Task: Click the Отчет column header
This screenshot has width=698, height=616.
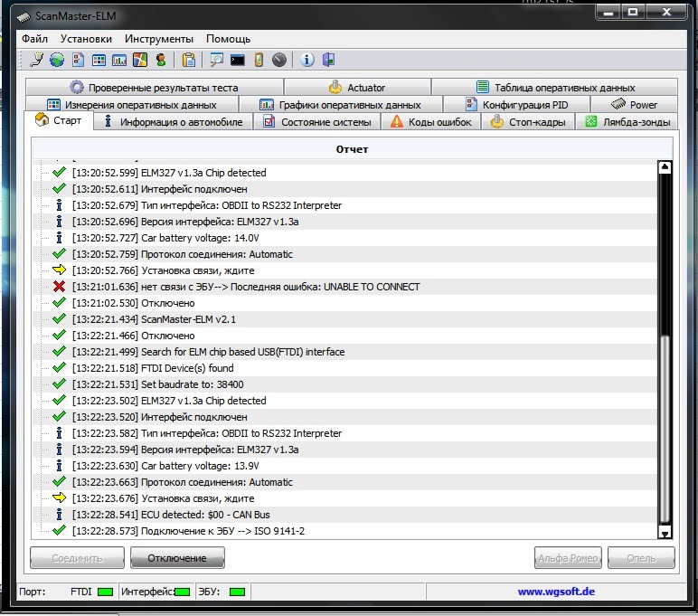Action: click(x=352, y=149)
